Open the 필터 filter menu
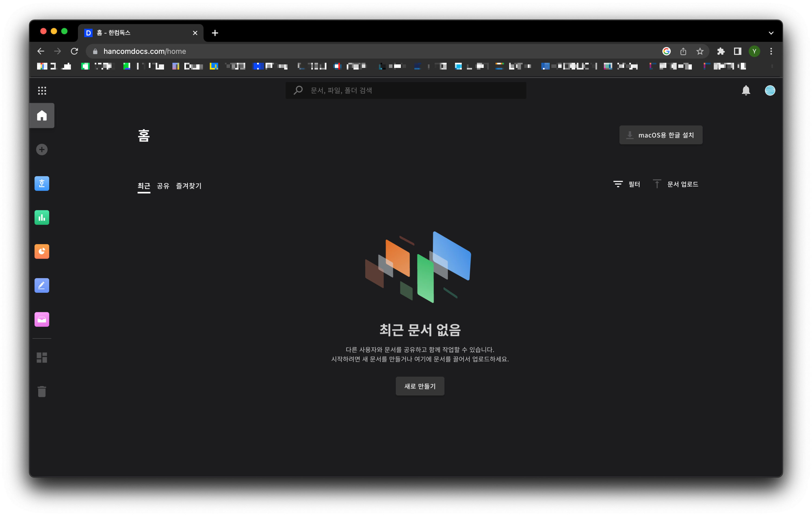 [627, 184]
